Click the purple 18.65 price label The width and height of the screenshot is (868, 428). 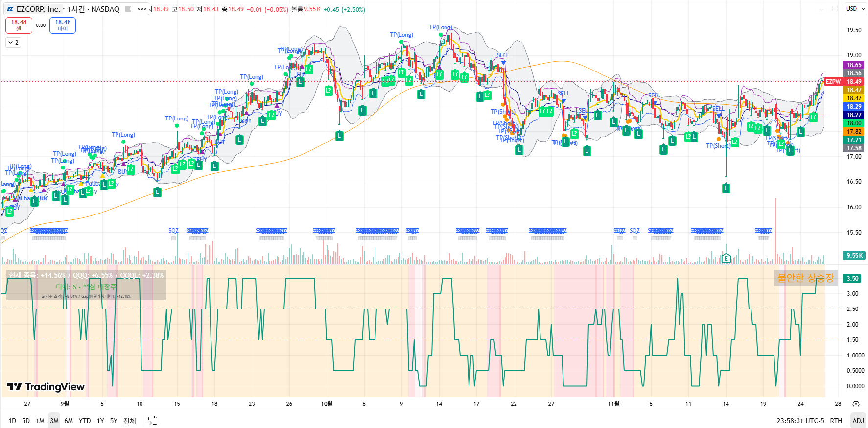[854, 65]
